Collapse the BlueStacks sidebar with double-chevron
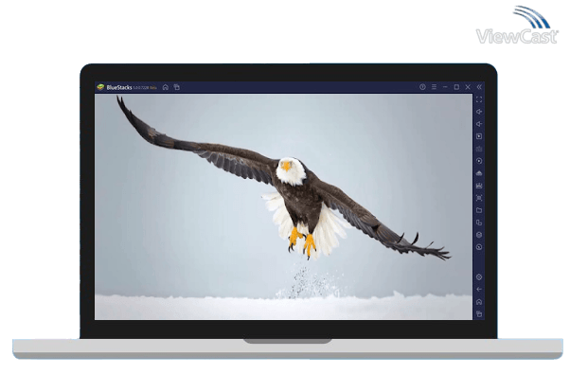Viewport: 570px width, 392px height. 479,87
